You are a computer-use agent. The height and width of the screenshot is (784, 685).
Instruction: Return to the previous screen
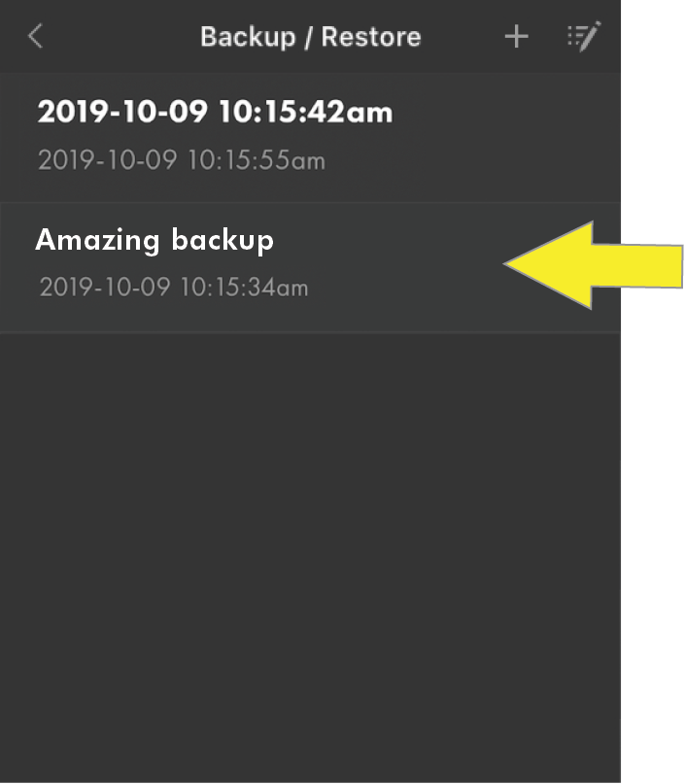click(36, 37)
